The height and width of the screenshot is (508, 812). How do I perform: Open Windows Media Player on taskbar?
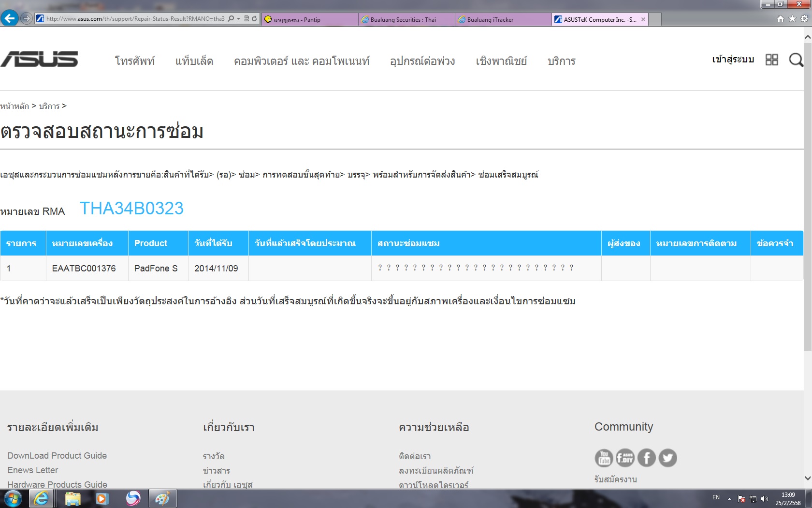102,498
